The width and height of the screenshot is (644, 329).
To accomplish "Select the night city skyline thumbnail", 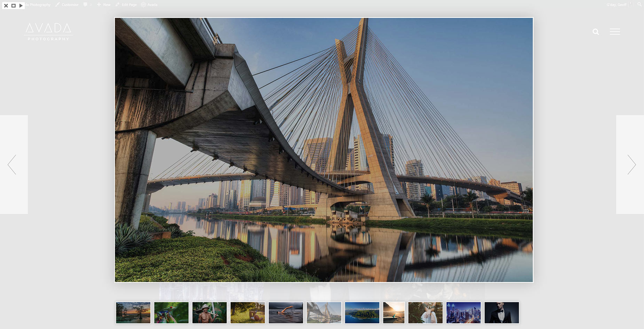I will pos(464,313).
